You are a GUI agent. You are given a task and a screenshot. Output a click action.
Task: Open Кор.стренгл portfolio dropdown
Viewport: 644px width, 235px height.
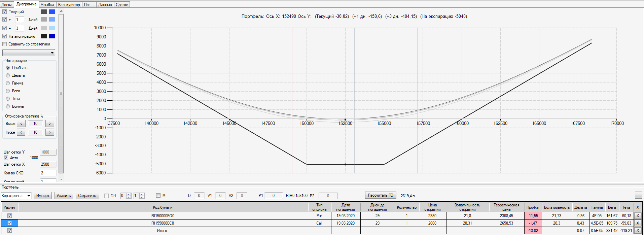pos(16,196)
